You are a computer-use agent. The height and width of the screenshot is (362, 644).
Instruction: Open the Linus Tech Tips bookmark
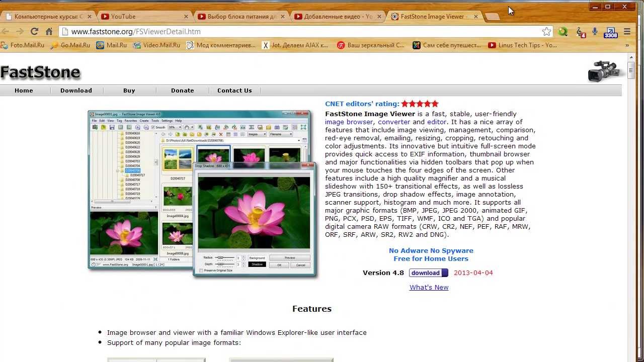[x=523, y=45]
